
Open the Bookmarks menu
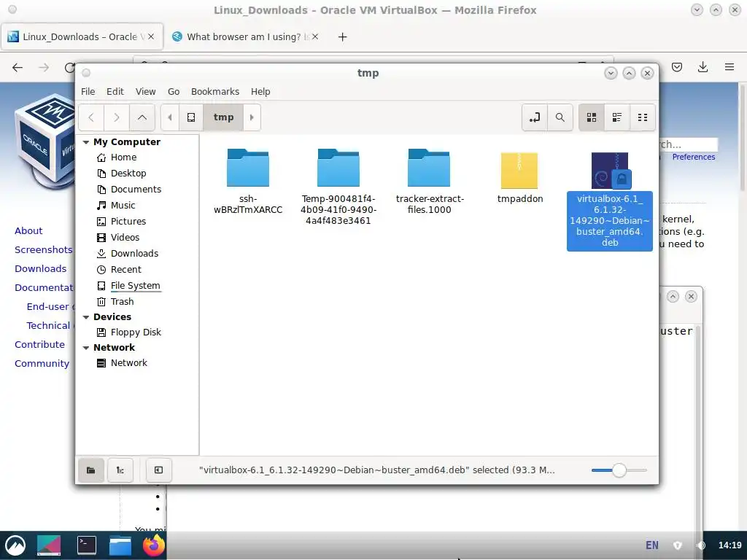(x=215, y=91)
